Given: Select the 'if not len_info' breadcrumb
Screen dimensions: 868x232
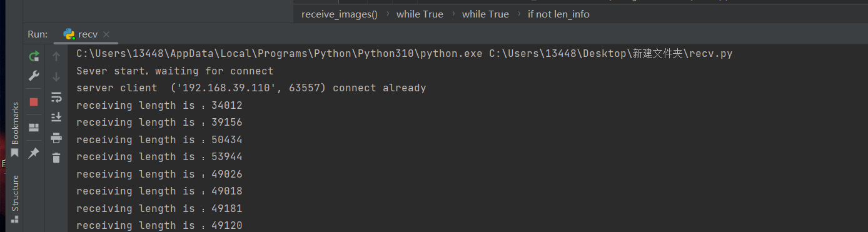Looking at the screenshot, I should (x=558, y=14).
